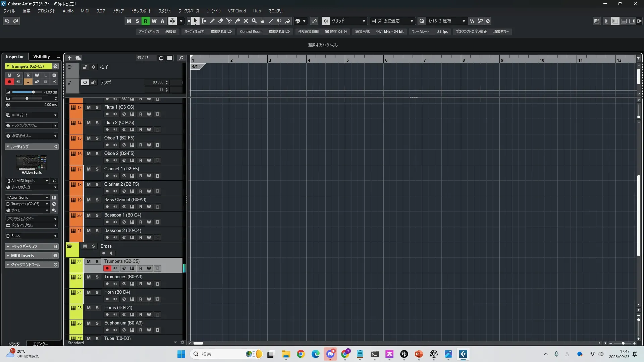Select the Draw pencil tool

[x=212, y=21]
